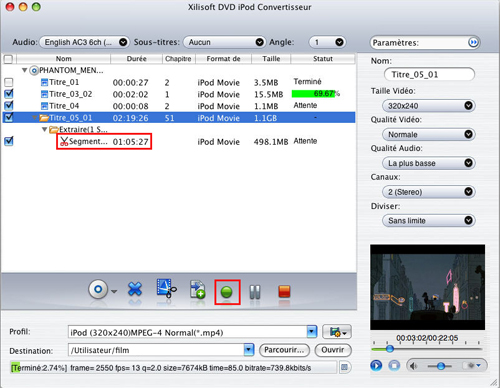
Task: Click the Titre_03_02 film icon
Action: (44, 94)
